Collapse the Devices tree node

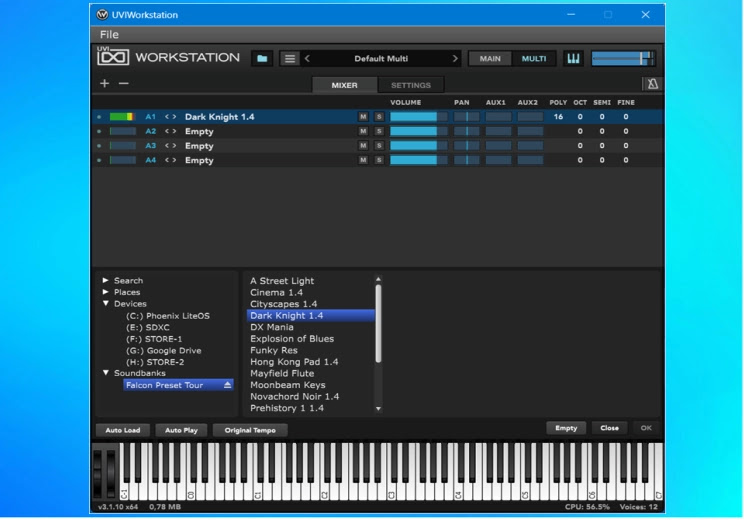click(106, 303)
